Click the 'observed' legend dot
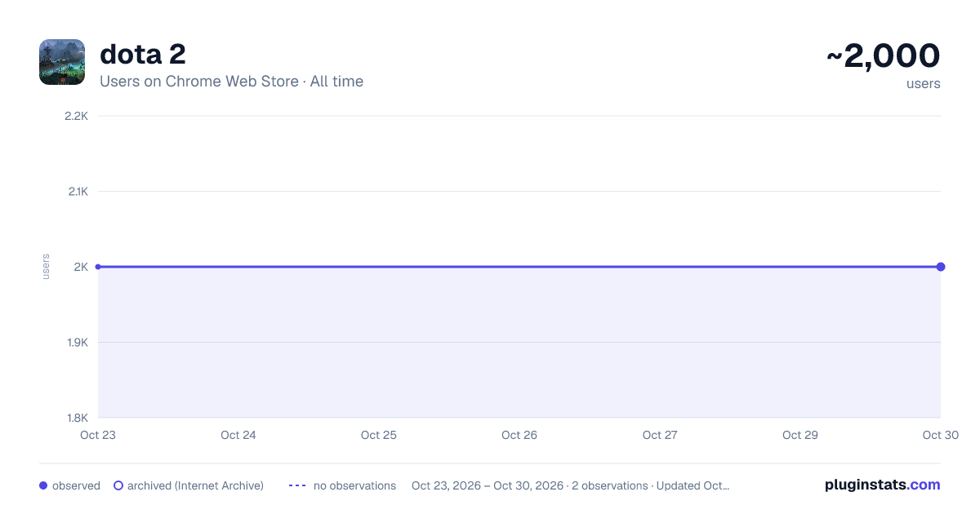Screen dimensions: 980x514 pos(43,485)
